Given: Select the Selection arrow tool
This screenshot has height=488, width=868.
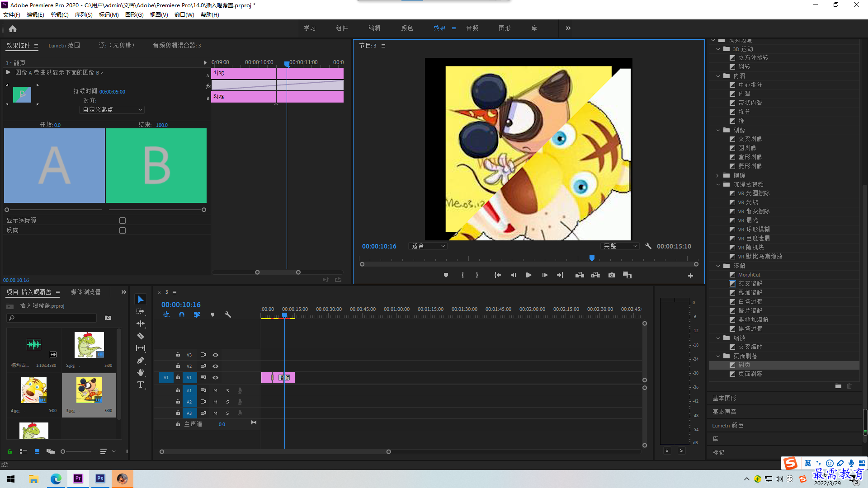Looking at the screenshot, I should click(x=141, y=300).
